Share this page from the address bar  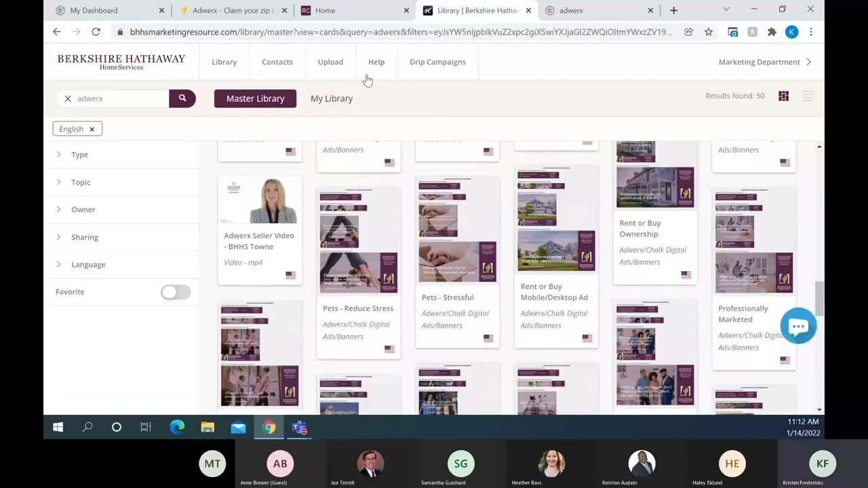pos(688,32)
